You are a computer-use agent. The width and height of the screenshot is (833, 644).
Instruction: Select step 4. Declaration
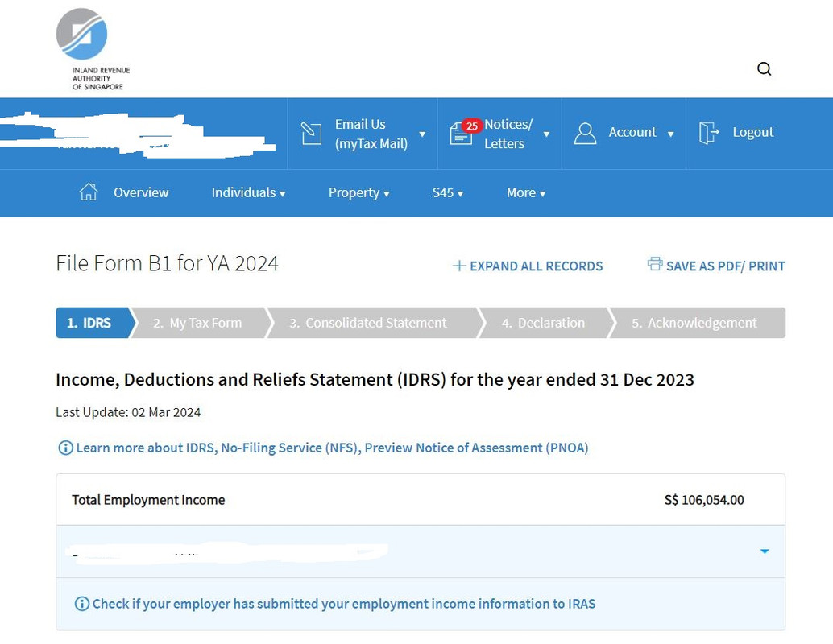[546, 323]
